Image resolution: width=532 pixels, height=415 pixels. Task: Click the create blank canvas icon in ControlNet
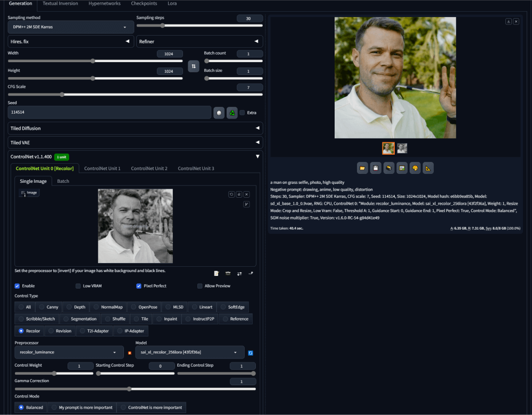pos(216,273)
